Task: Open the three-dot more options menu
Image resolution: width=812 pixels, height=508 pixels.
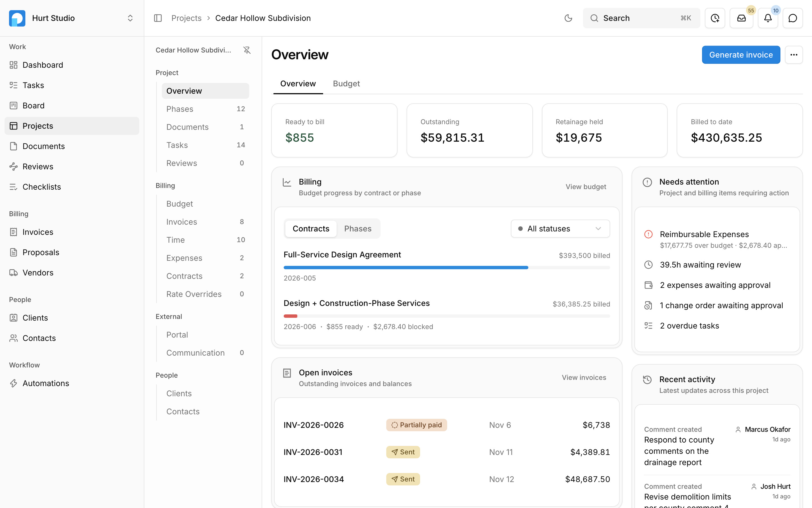Action: (794, 55)
